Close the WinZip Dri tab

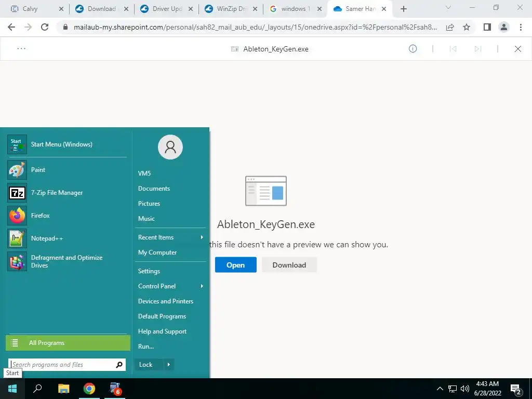[255, 9]
